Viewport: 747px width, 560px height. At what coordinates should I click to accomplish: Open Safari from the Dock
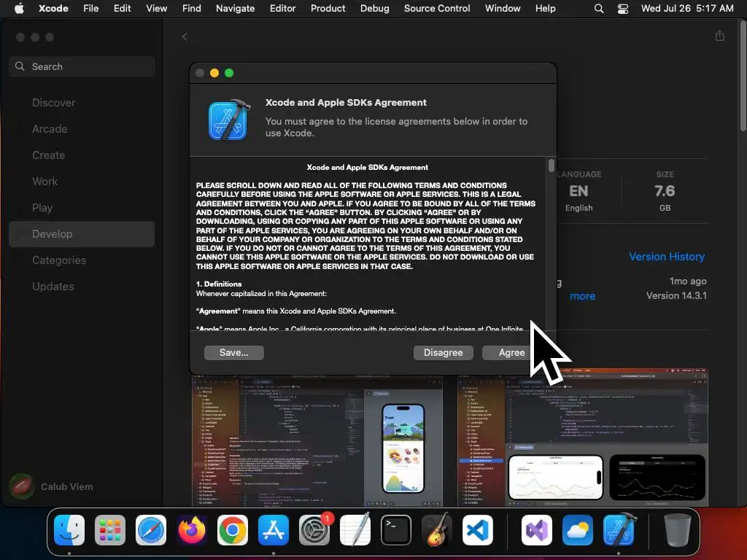[x=151, y=530]
